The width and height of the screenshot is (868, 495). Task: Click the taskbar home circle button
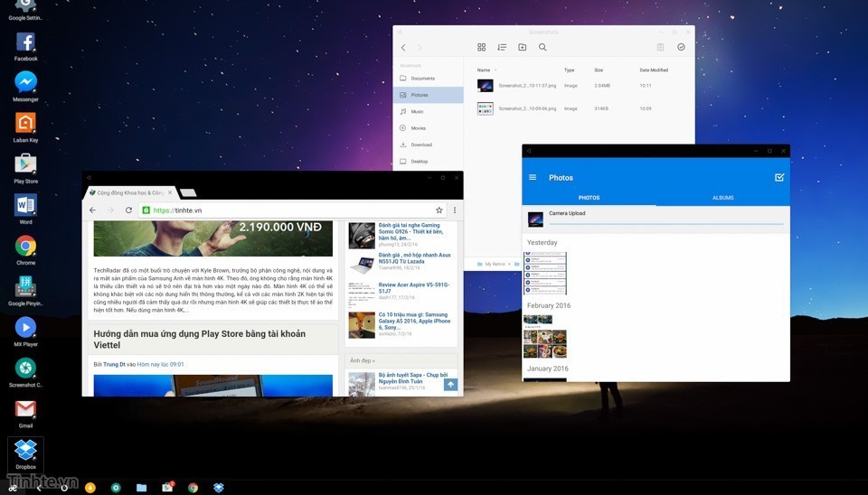click(64, 488)
